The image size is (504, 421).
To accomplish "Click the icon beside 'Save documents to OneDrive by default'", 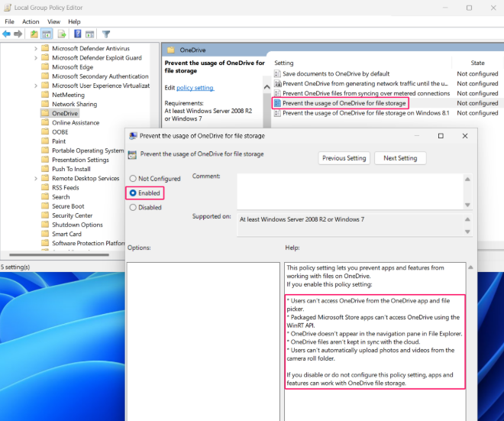I will point(277,73).
